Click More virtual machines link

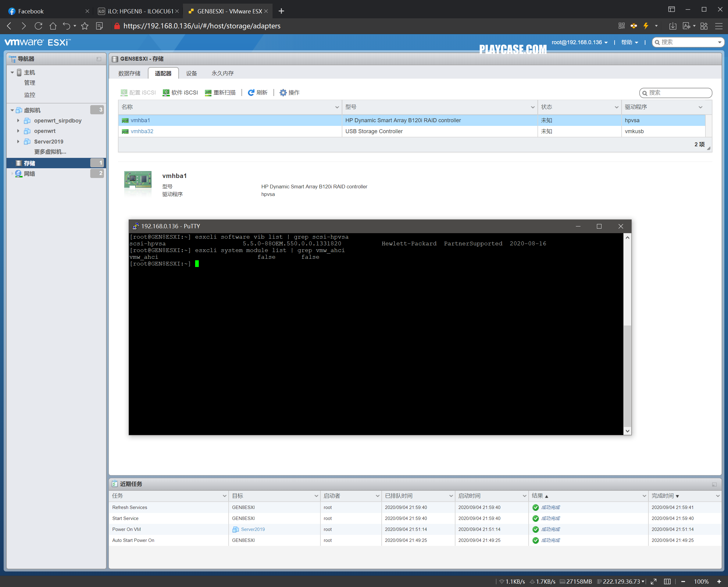pyautogui.click(x=50, y=152)
